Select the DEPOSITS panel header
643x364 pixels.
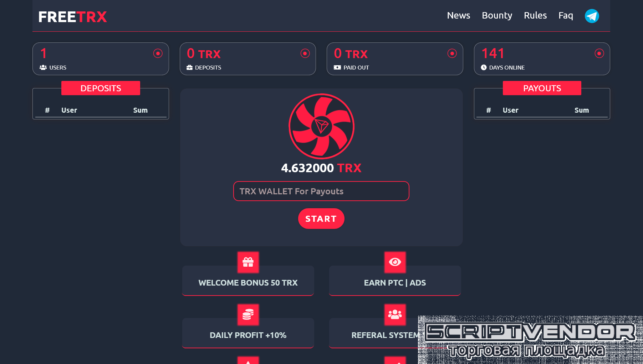point(101,88)
